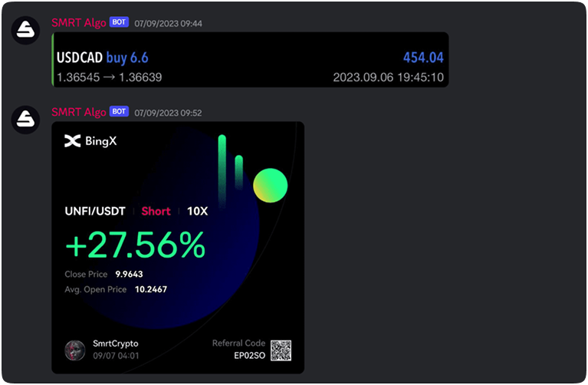Click the SMRT Algo avatar beside the BingX card
Image resolution: width=588 pixels, height=385 pixels.
coord(26,119)
